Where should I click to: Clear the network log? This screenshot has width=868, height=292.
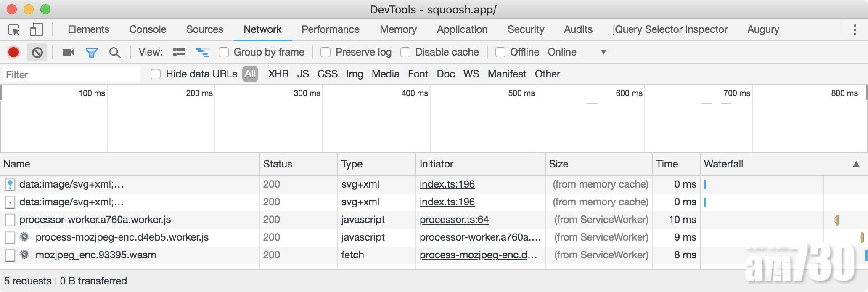pyautogui.click(x=37, y=52)
